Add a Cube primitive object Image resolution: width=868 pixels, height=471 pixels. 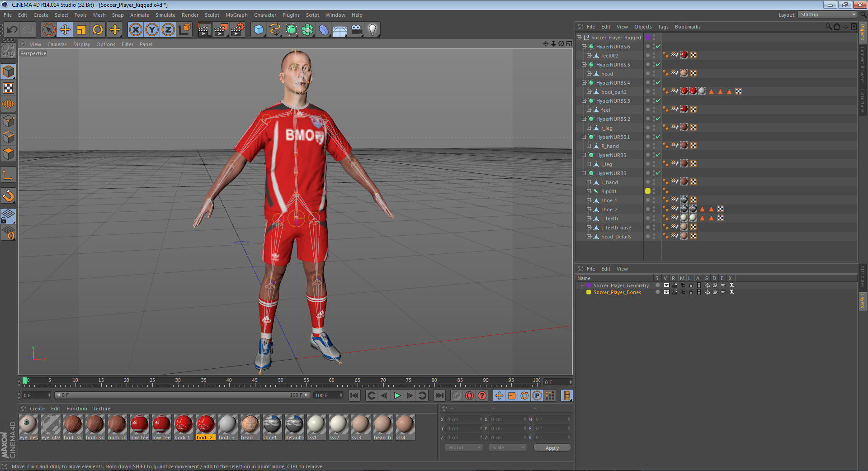pos(259,30)
